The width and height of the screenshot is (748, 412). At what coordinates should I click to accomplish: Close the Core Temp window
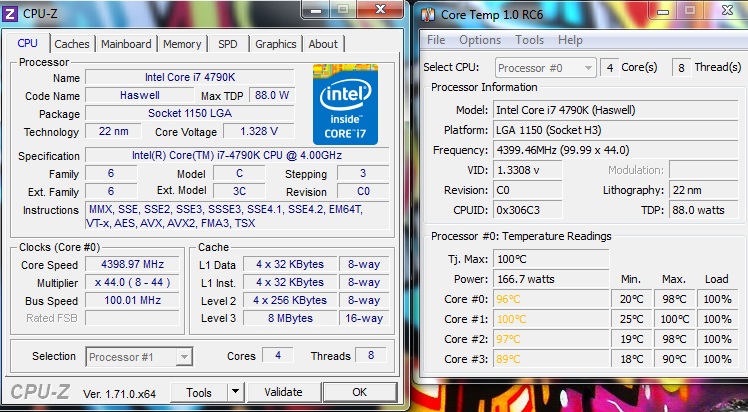tap(727, 11)
